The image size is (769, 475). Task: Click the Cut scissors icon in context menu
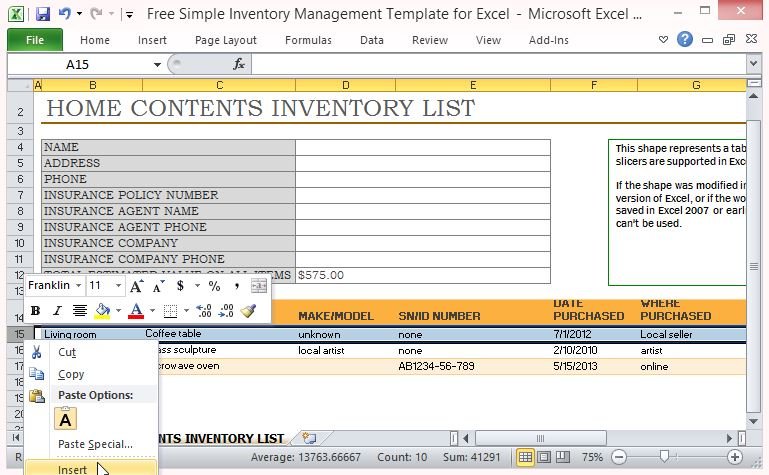coord(37,352)
